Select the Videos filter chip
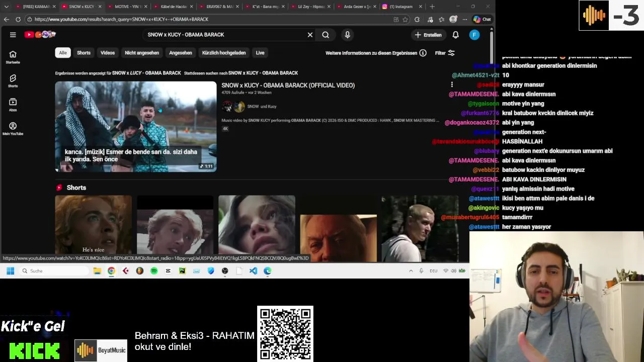The image size is (644, 362). (x=108, y=53)
